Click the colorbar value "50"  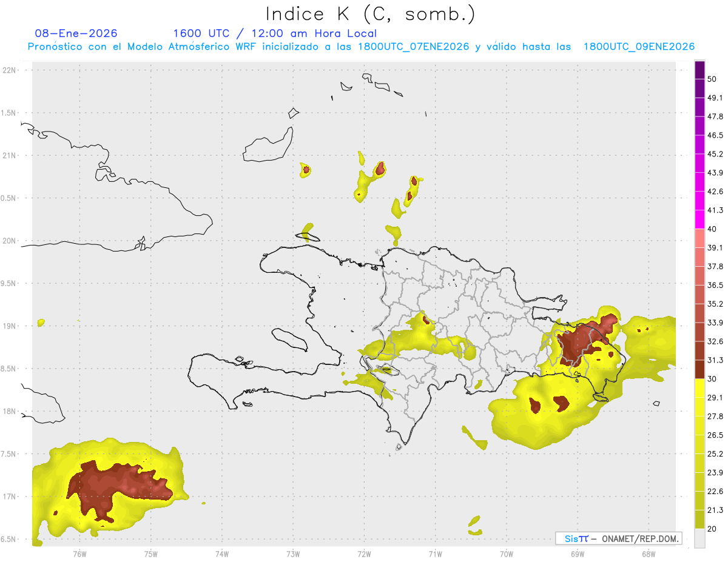pyautogui.click(x=712, y=79)
